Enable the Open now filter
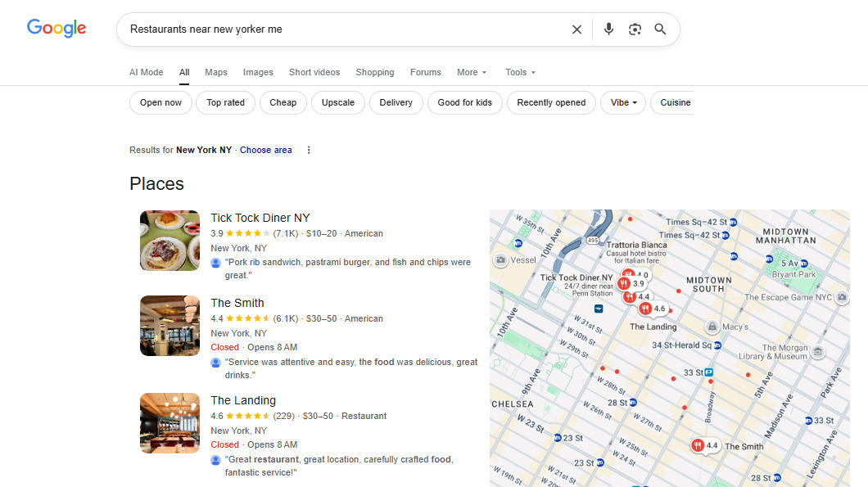 point(160,102)
